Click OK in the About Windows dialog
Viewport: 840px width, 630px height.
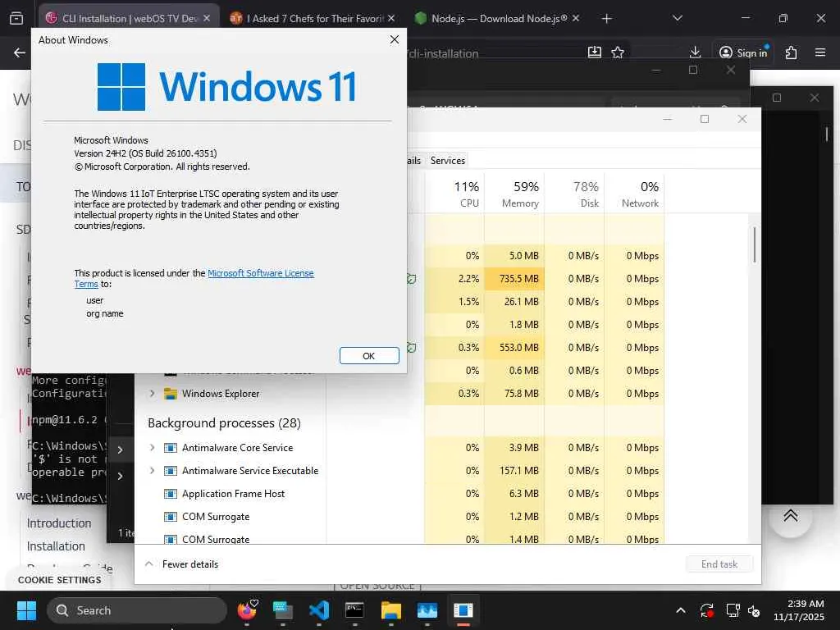tap(369, 356)
